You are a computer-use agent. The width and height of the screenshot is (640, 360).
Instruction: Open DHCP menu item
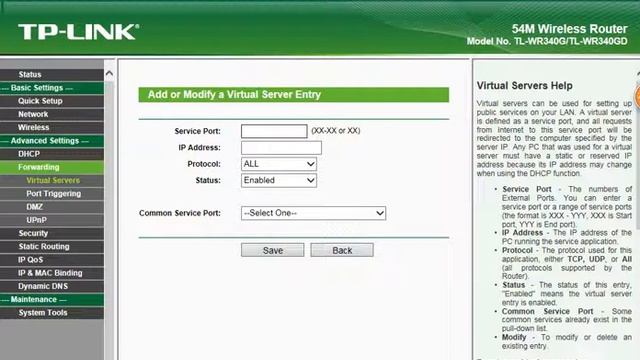[52, 154]
